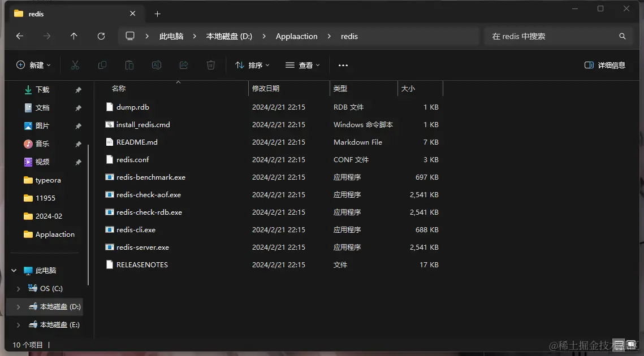This screenshot has height=356, width=644.
Task: Click the install_redis.cmd script icon
Action: coord(109,124)
